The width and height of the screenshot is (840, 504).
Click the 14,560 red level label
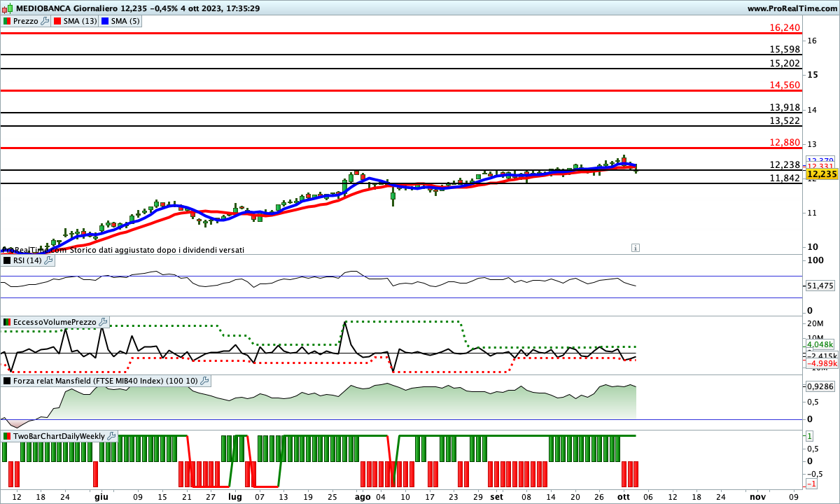pos(784,85)
